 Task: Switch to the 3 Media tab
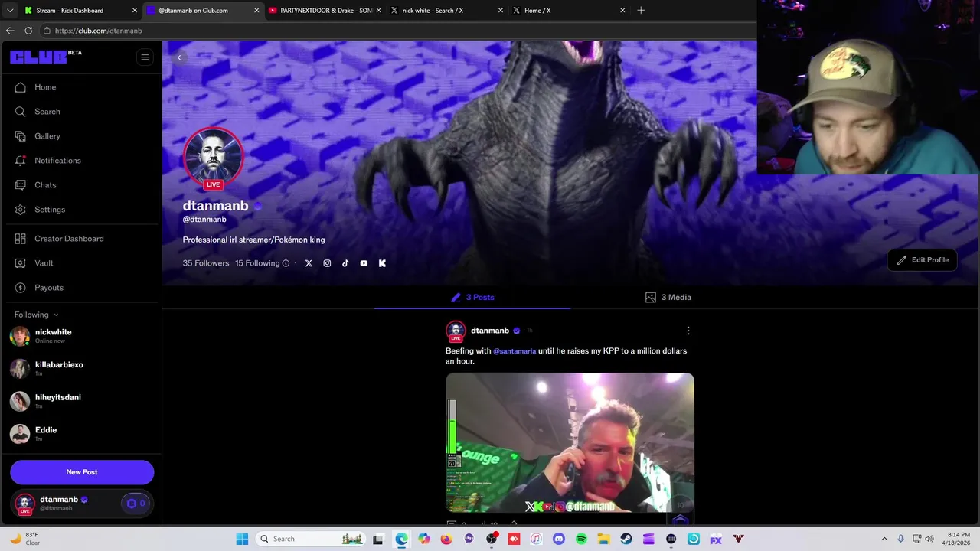(x=668, y=297)
